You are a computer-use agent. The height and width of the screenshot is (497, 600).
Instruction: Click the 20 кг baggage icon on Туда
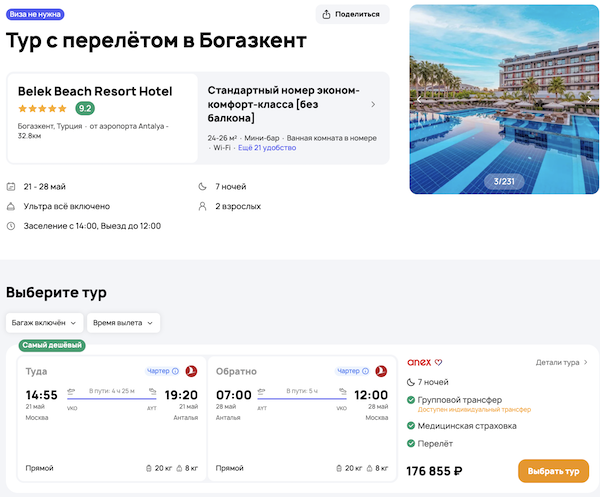[x=149, y=468]
